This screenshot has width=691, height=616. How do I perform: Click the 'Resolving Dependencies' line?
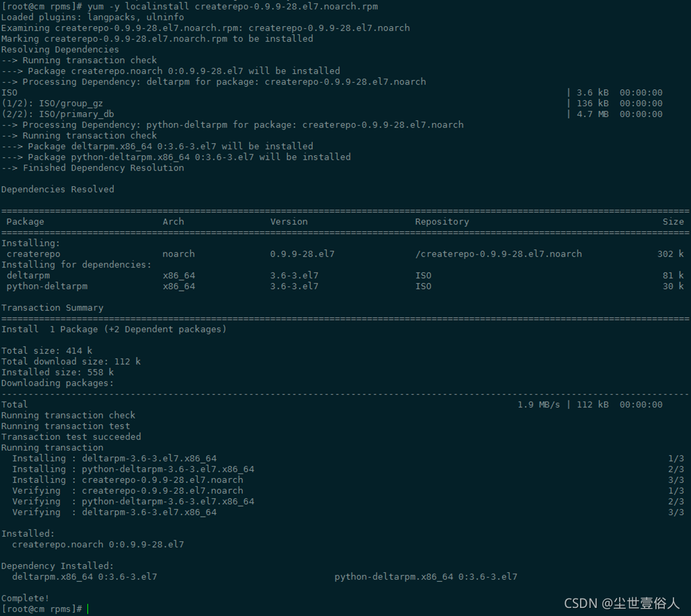tap(60, 49)
